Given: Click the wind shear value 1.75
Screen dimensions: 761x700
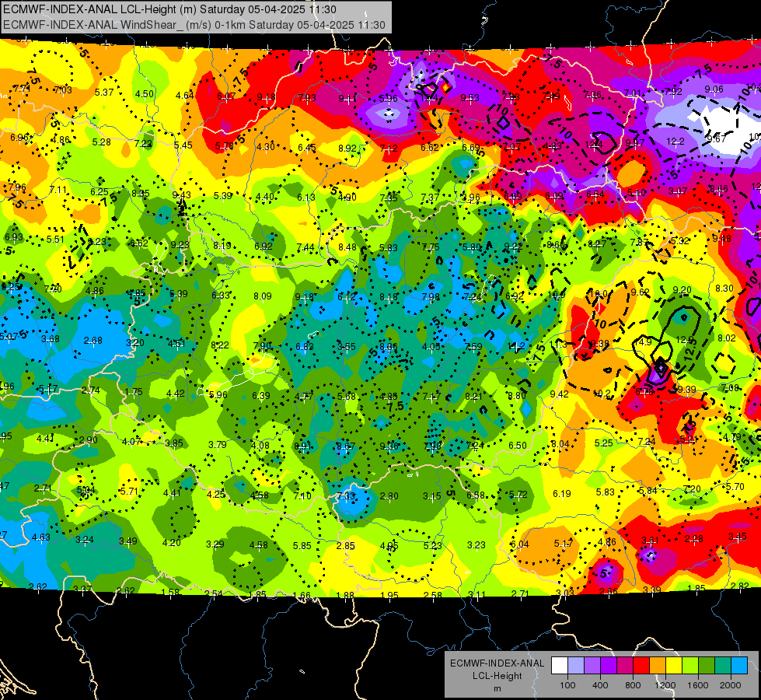Looking at the screenshot, I should [x=134, y=392].
